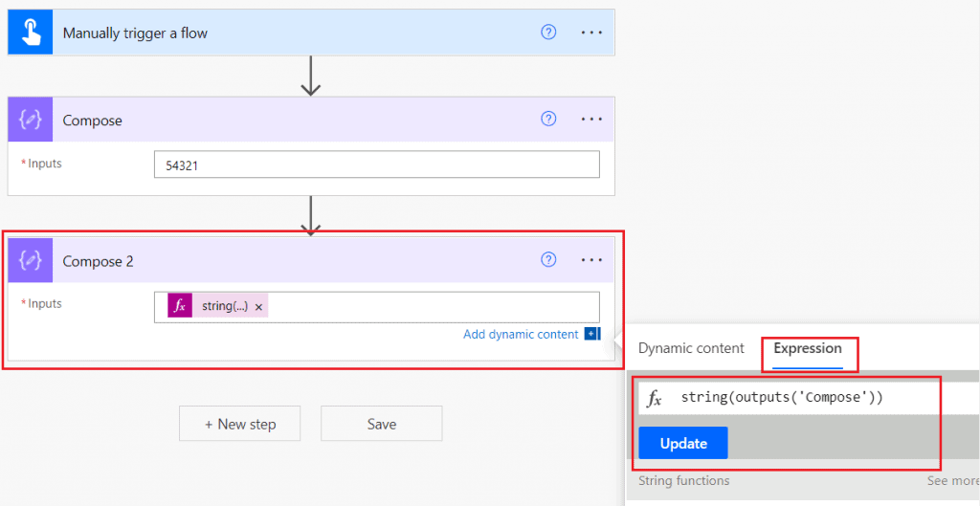Screen dimensions: 980x506
Task: Switch to the Dynamic content tab
Action: 691,348
